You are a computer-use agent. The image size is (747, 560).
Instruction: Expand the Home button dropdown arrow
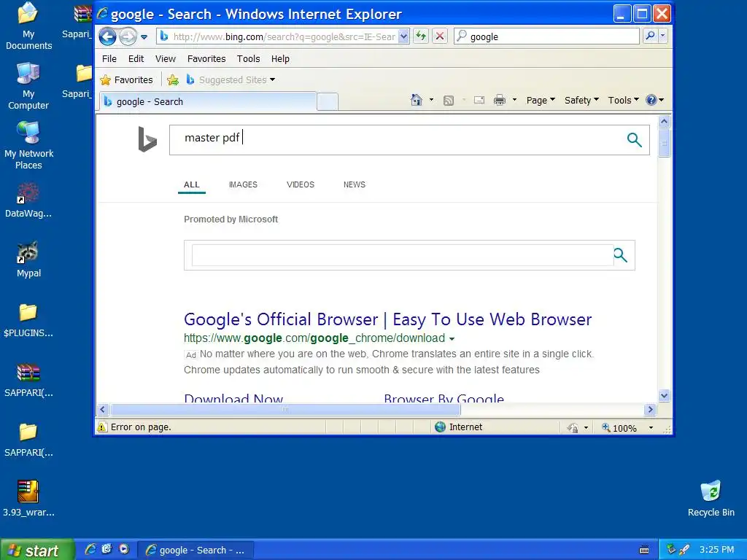point(431,100)
